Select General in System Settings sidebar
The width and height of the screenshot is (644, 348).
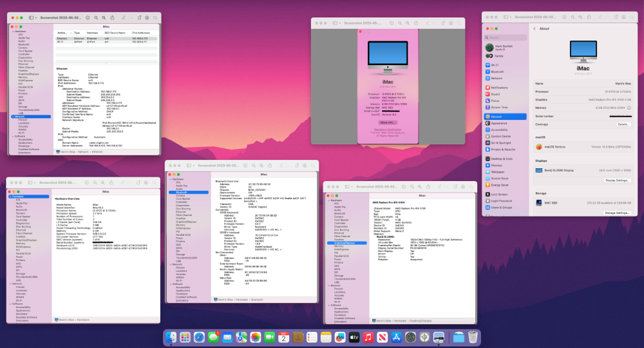coord(505,117)
